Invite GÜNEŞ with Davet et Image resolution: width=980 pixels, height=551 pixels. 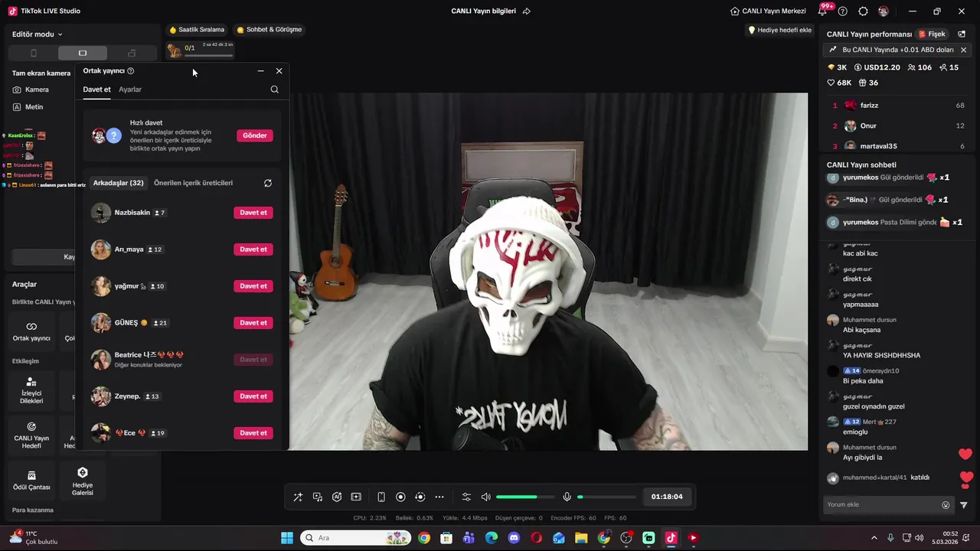pyautogui.click(x=253, y=323)
